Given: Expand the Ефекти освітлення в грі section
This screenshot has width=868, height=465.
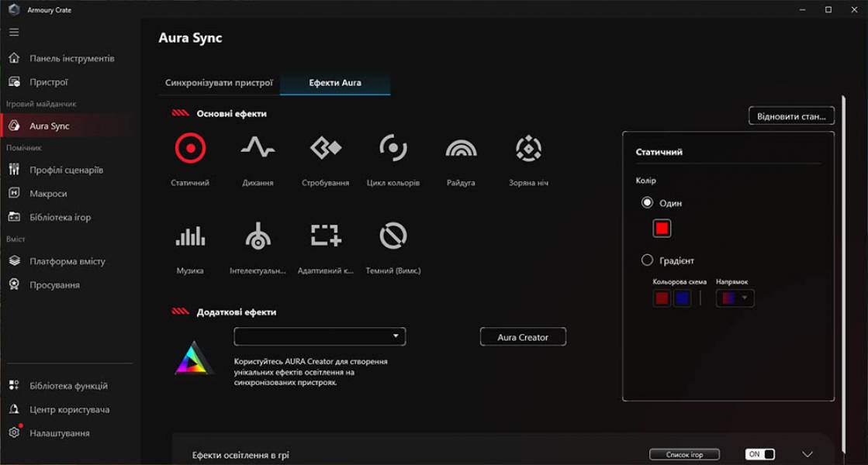Looking at the screenshot, I should [808, 455].
